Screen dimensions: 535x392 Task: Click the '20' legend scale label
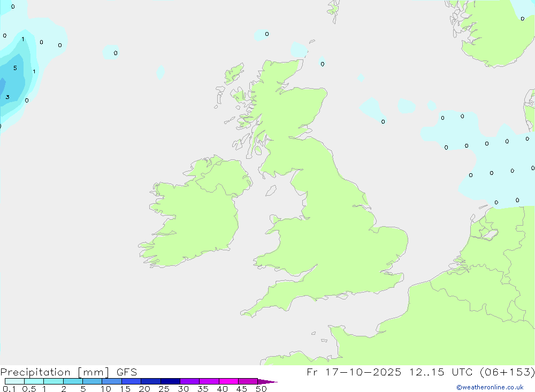click(x=144, y=389)
